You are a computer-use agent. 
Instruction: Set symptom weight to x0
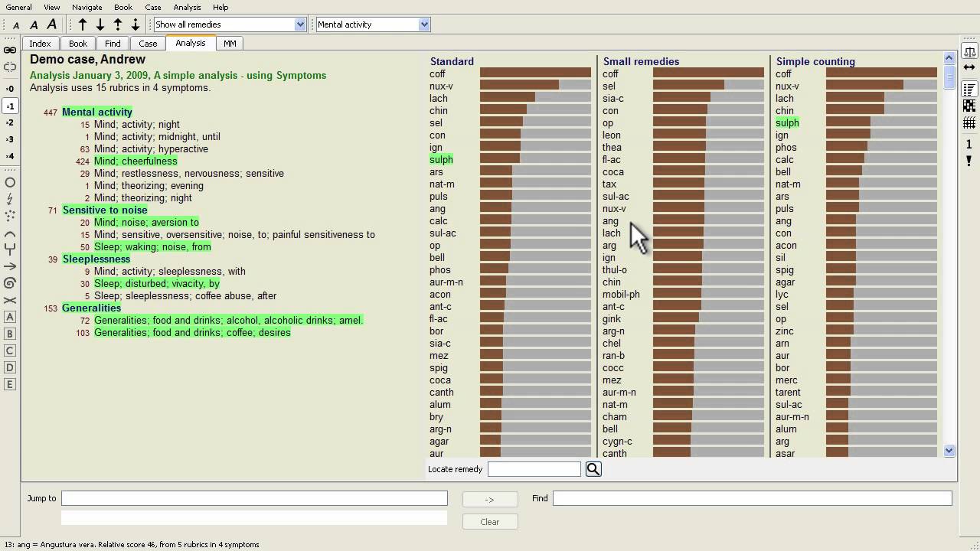coord(10,89)
